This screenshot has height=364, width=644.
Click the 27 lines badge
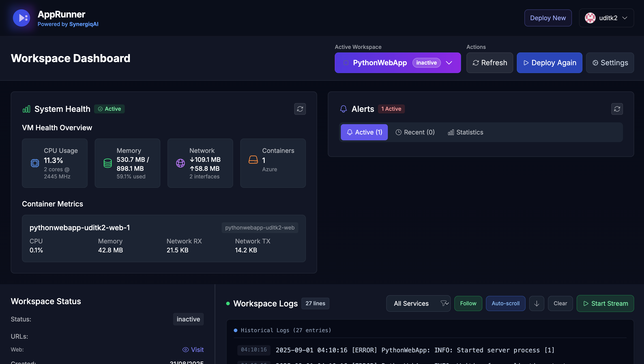[x=315, y=303]
